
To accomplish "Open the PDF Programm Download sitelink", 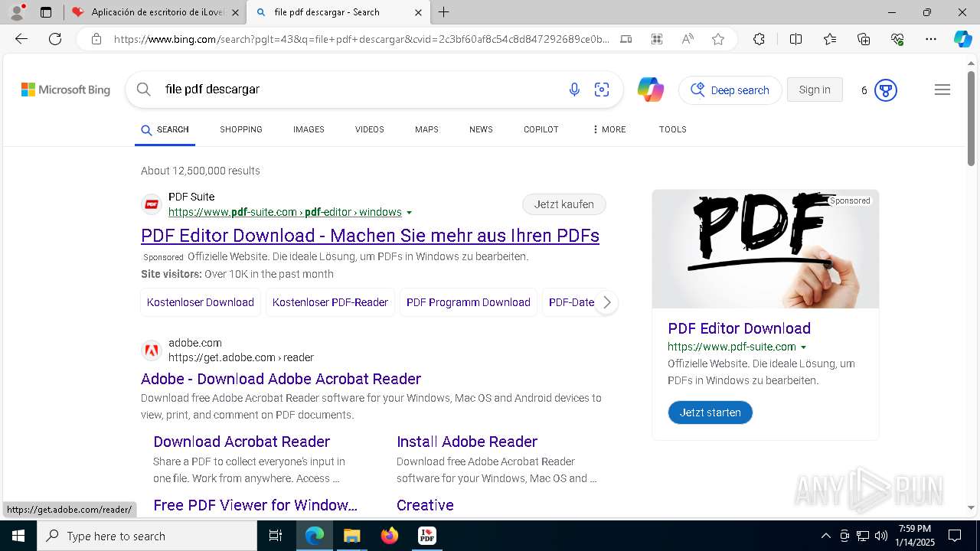I will pos(469,302).
